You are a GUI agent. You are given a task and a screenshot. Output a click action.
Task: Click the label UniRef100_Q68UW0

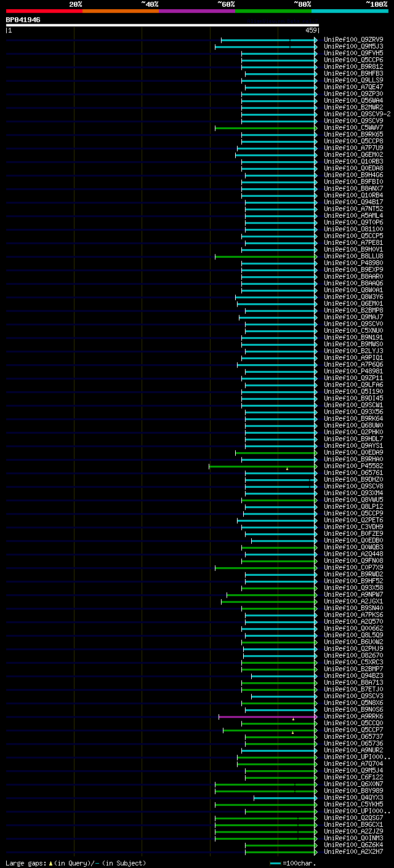click(353, 425)
